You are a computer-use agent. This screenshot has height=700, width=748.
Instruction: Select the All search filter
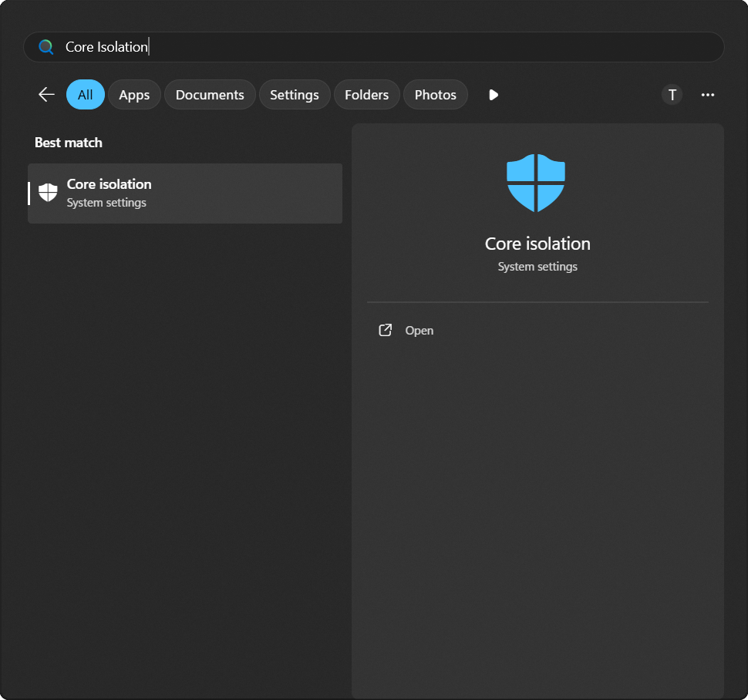point(85,94)
